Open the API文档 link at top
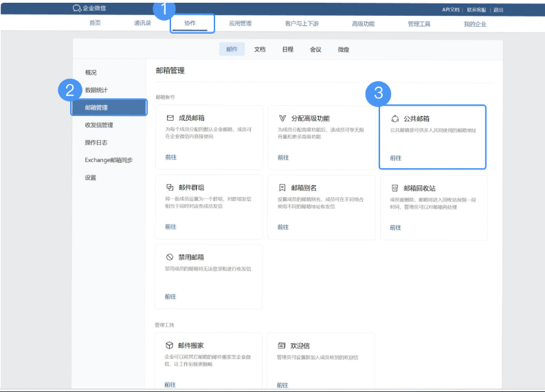This screenshot has height=392, width=545. (451, 10)
